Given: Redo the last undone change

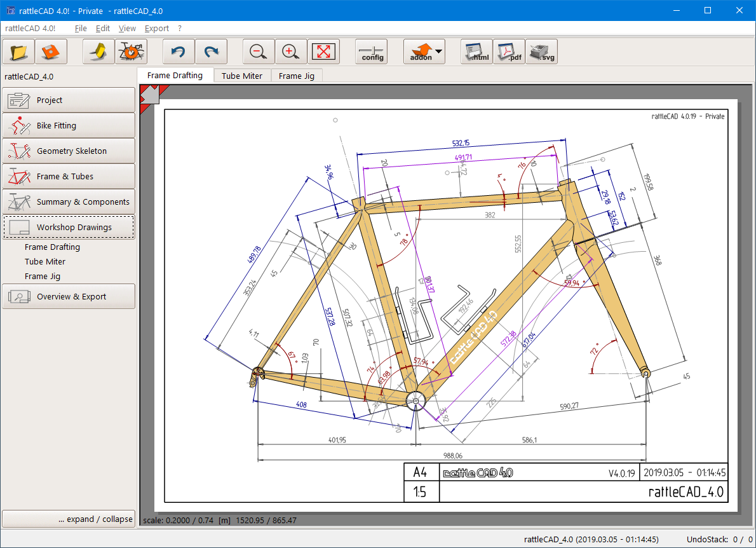Looking at the screenshot, I should click(211, 51).
